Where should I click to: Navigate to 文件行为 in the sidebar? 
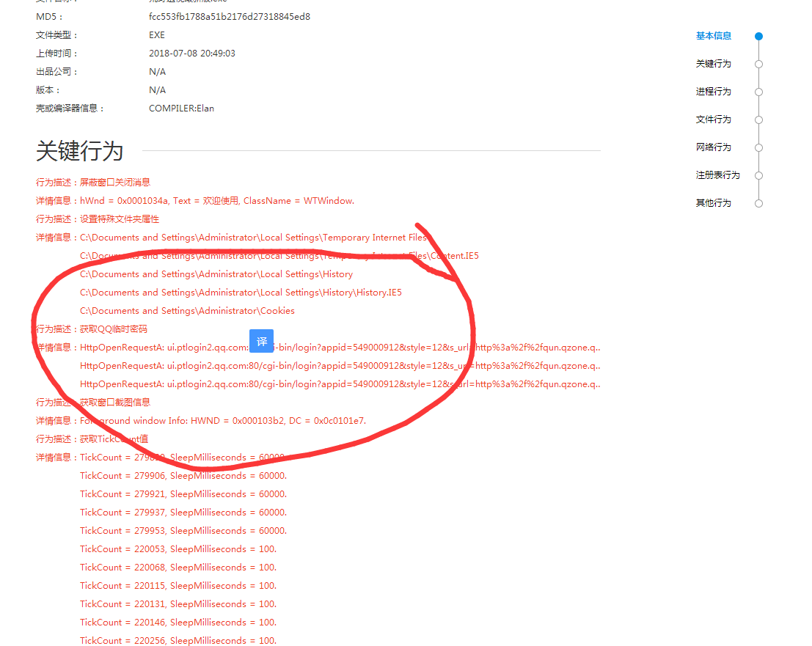tap(713, 120)
